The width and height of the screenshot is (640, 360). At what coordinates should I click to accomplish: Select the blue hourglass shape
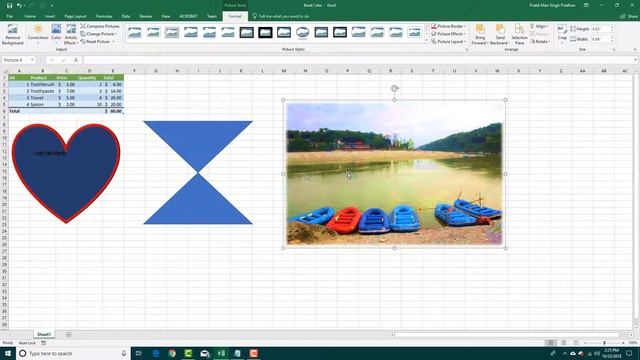pyautogui.click(x=198, y=172)
